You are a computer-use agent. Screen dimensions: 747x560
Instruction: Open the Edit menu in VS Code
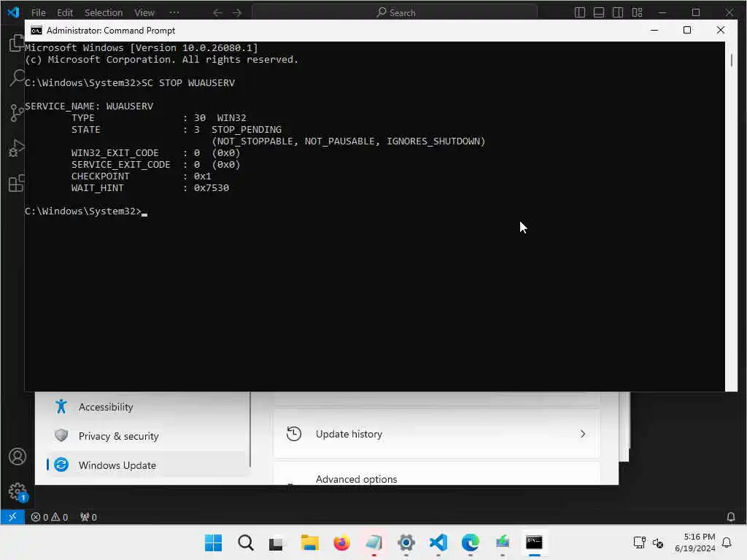pyautogui.click(x=65, y=12)
